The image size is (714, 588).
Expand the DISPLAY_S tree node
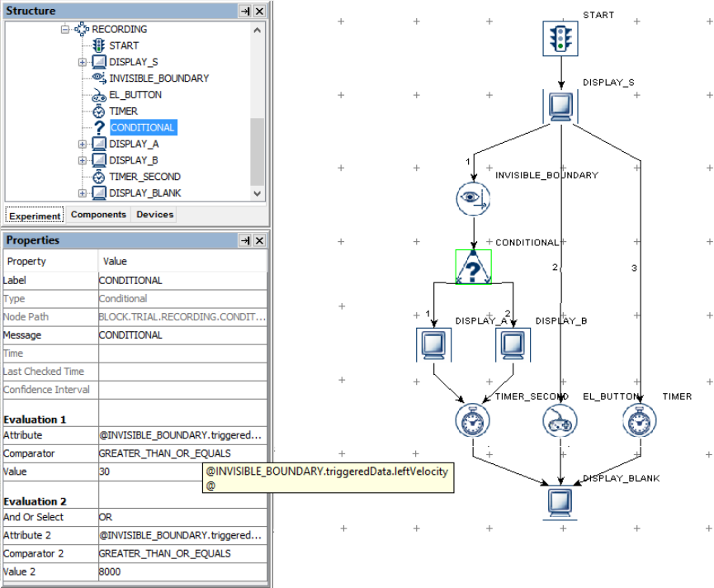tap(82, 62)
